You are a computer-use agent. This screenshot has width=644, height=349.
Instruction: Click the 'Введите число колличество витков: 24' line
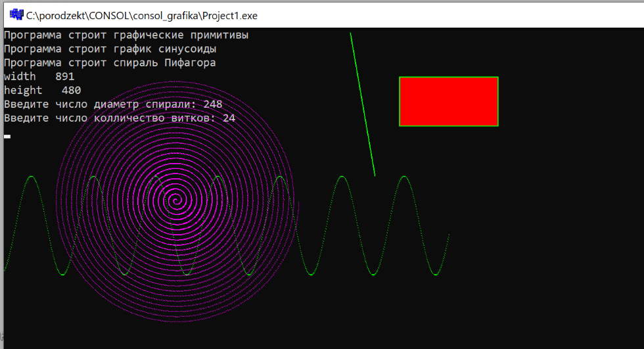click(120, 118)
